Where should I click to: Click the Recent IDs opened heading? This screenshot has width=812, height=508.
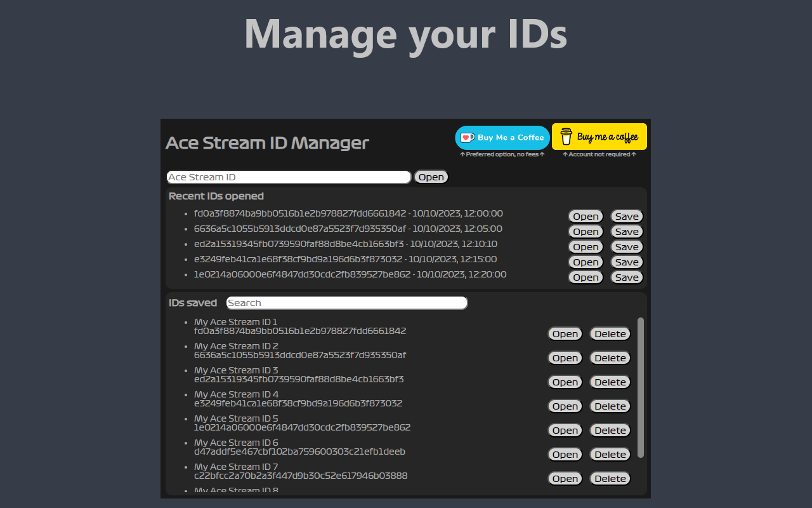(216, 196)
